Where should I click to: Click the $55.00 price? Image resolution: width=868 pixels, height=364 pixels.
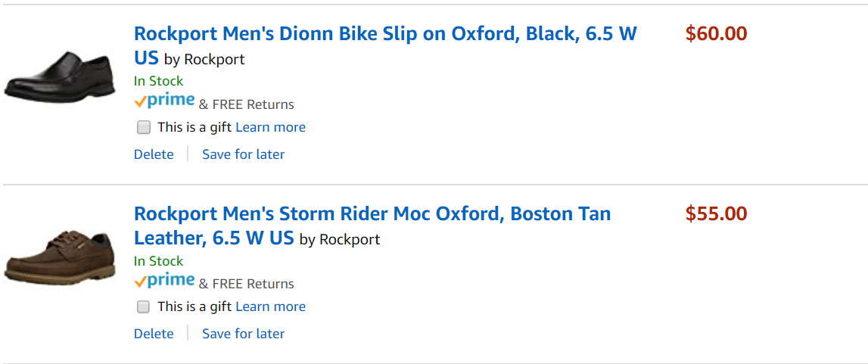click(716, 214)
